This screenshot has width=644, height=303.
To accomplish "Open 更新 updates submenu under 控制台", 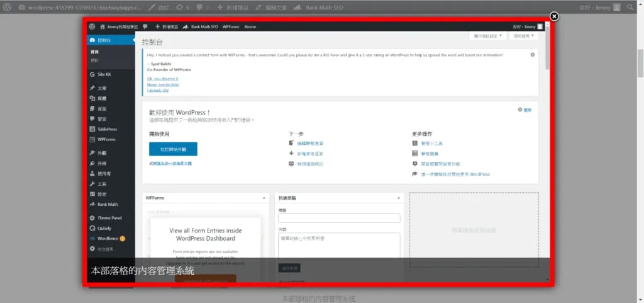I will click(94, 60).
